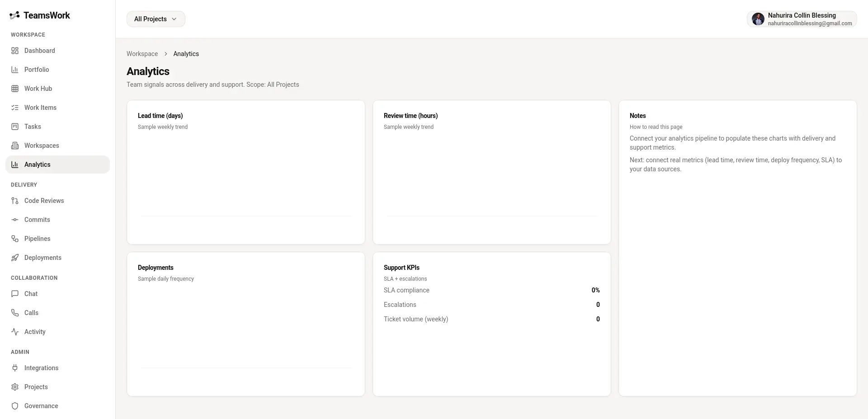Click the Analytics page heading

(x=148, y=71)
